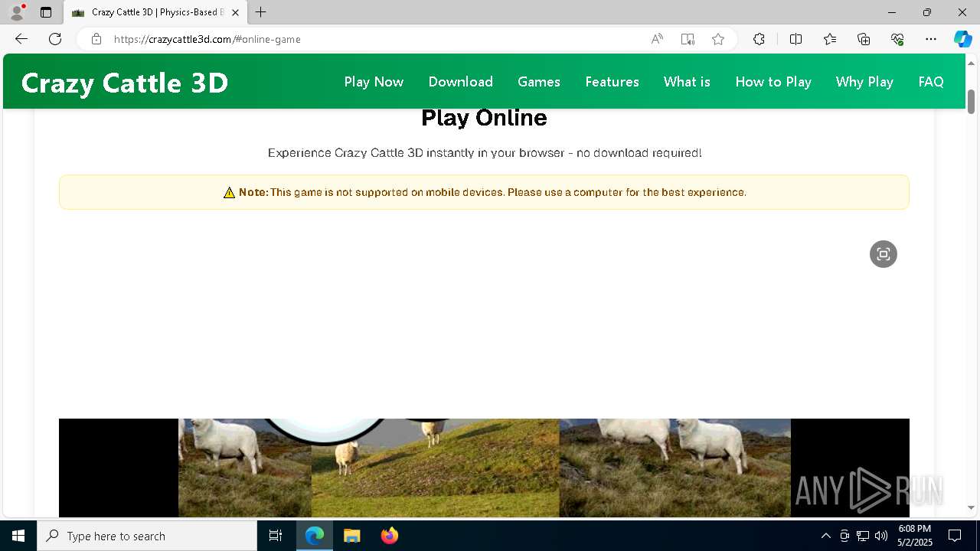Open network status tray icon
The image size is (980, 551).
pyautogui.click(x=863, y=536)
